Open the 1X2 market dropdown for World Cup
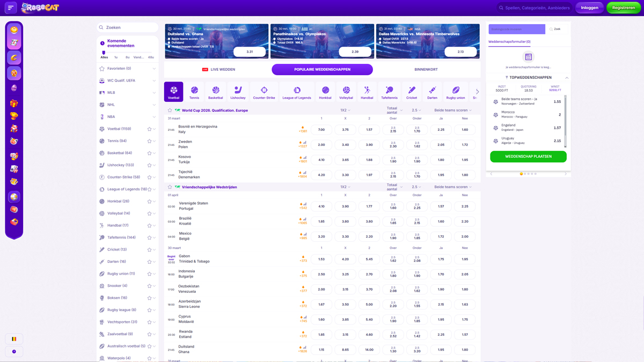This screenshot has width=644, height=362. 345,110
